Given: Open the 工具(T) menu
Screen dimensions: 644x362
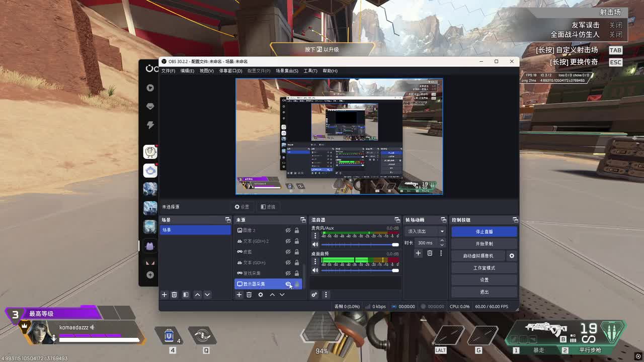Looking at the screenshot, I should tap(310, 71).
